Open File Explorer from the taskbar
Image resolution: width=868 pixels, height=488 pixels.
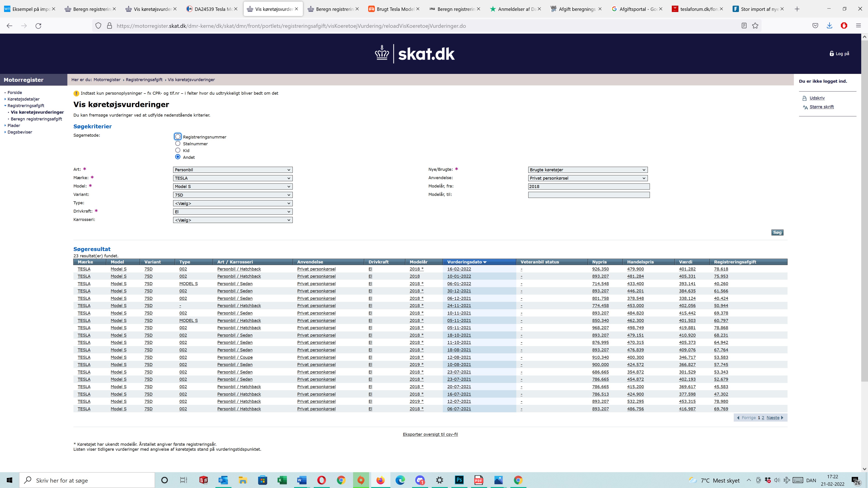tap(243, 480)
